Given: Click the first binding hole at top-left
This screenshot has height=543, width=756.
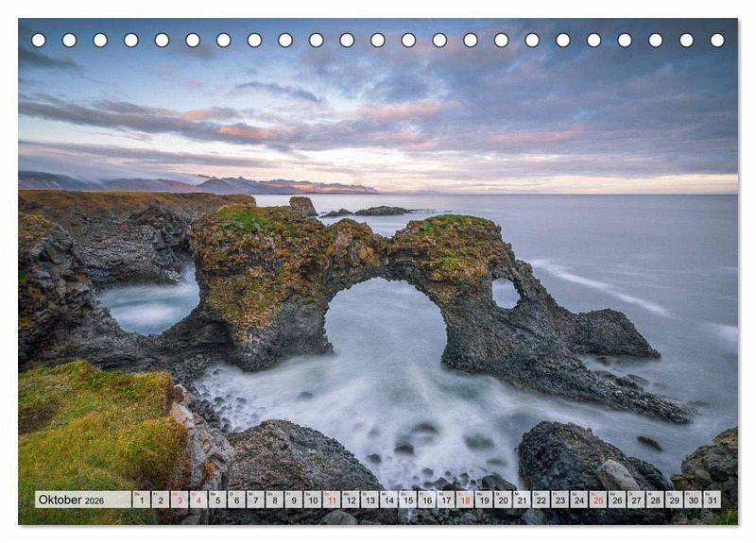Looking at the screenshot, I should pos(39,41).
